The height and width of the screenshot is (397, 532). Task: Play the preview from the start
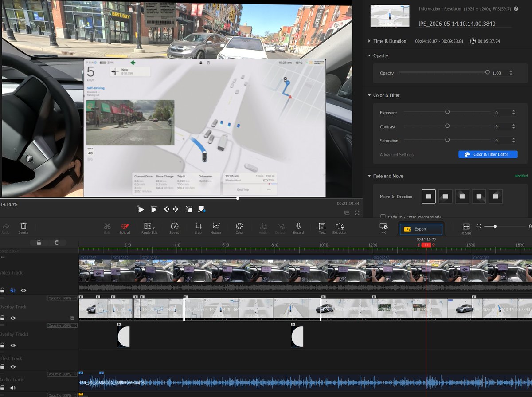(141, 209)
